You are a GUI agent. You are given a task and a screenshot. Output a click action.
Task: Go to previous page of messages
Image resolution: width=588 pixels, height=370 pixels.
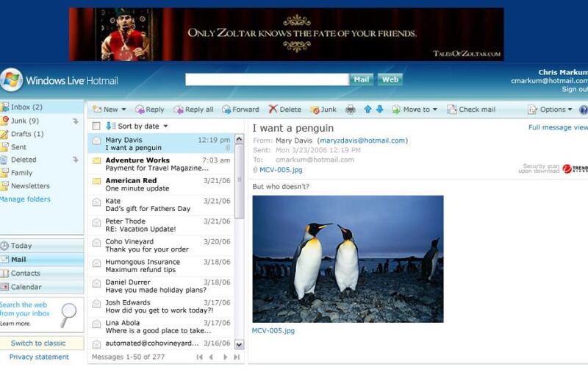211,357
